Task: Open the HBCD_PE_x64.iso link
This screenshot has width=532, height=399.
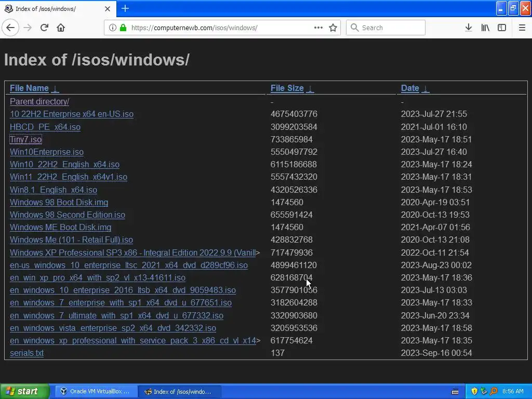Action: (45, 127)
